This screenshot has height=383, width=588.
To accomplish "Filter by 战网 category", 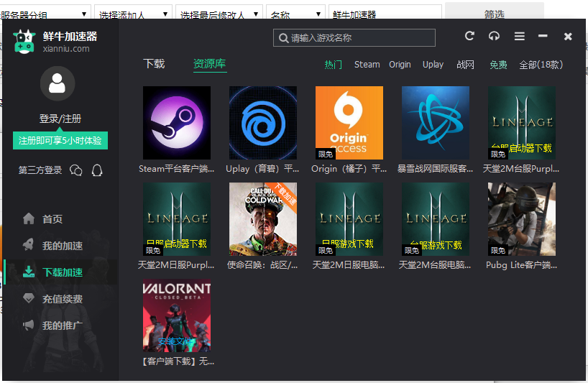I will click(x=465, y=65).
